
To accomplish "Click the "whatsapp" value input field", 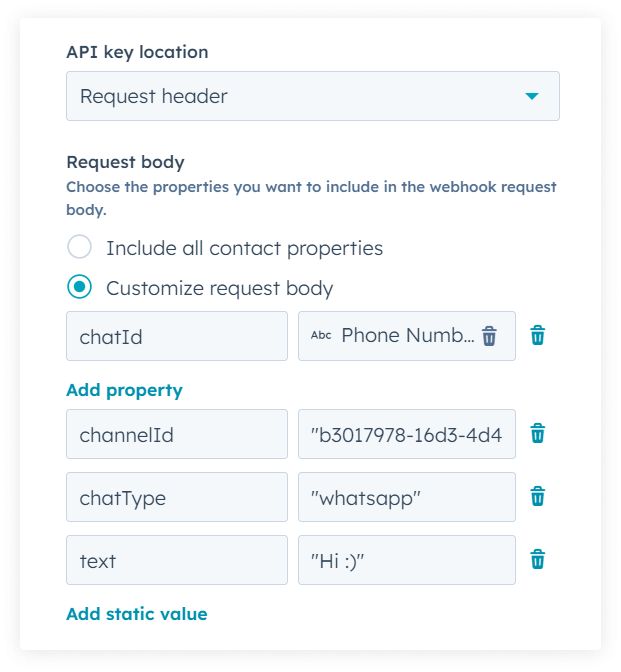I will point(407,497).
